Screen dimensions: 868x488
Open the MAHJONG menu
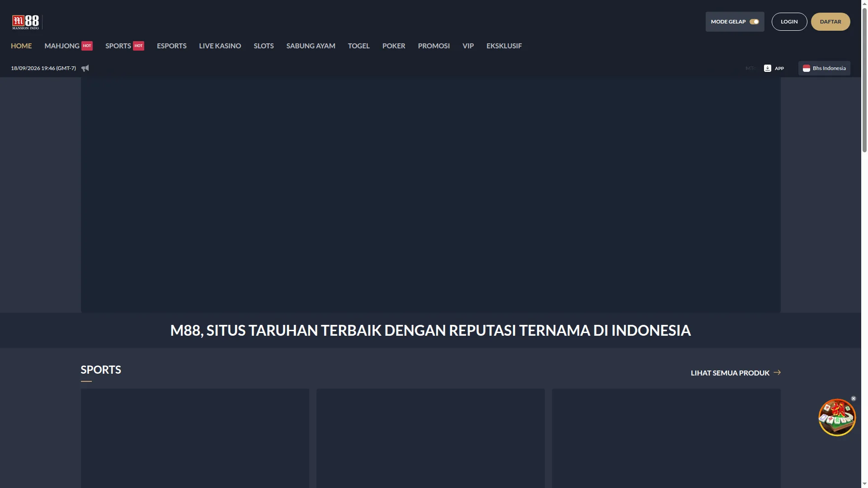pyautogui.click(x=68, y=46)
